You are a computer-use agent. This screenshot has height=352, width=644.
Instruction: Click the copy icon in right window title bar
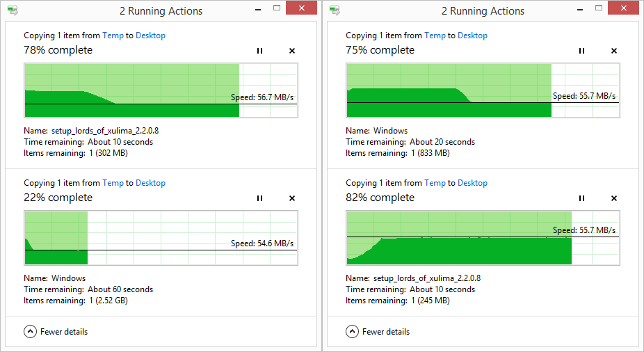[x=335, y=10]
